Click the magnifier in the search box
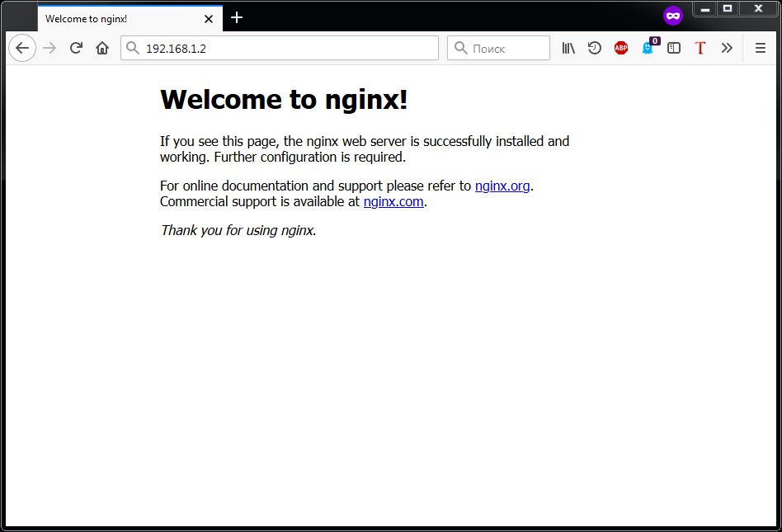This screenshot has height=532, width=782. (461, 48)
